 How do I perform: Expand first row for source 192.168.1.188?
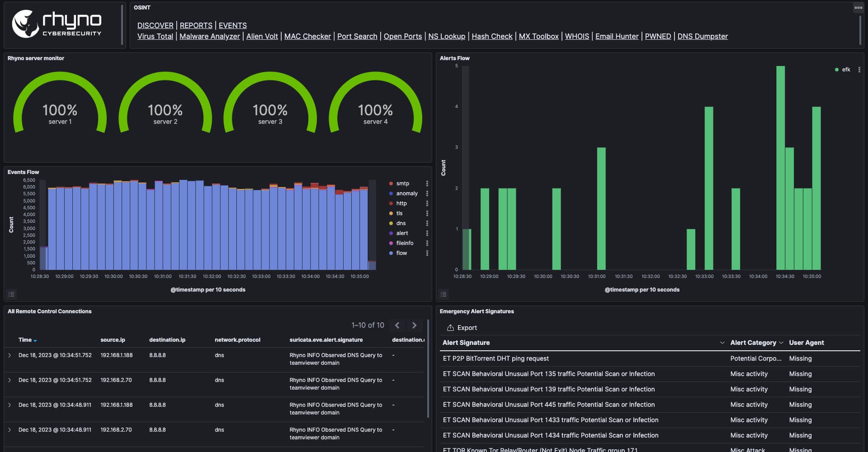coord(9,355)
